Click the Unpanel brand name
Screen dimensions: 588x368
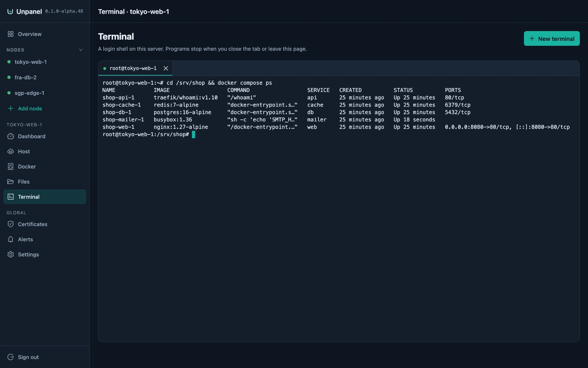coord(29,11)
